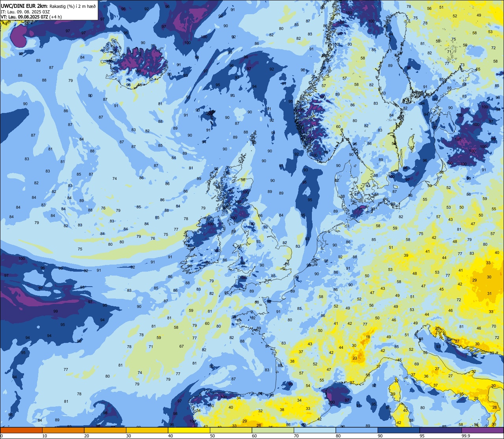The height and width of the screenshot is (439, 504).
Task: Click the 'VT: Lau. 09.08.2025 07Z (+4 h)' line
Action: [x=32, y=17]
